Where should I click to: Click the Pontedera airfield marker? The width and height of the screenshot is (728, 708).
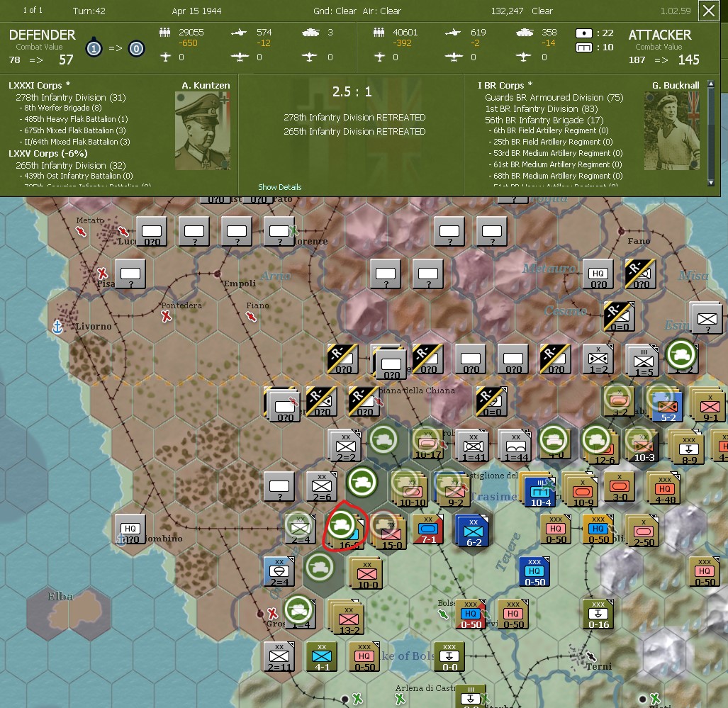166,316
